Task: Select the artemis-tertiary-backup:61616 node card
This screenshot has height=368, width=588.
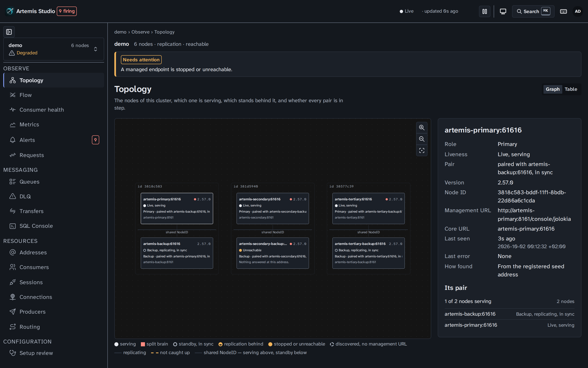Action: pos(368,253)
